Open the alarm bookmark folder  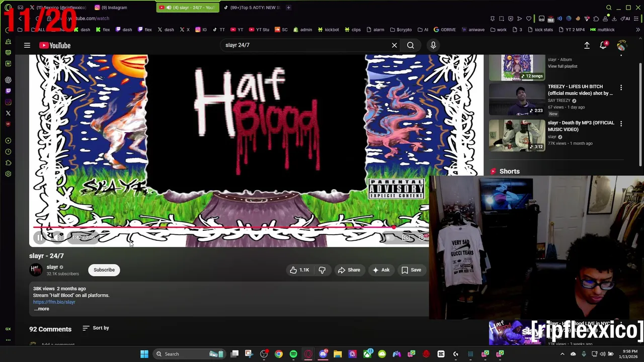(375, 30)
